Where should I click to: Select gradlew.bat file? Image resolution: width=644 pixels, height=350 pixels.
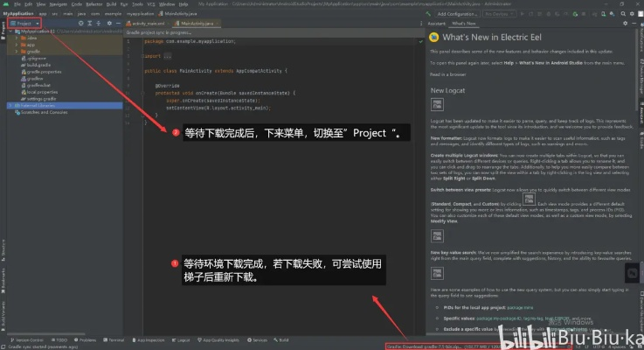(38, 85)
